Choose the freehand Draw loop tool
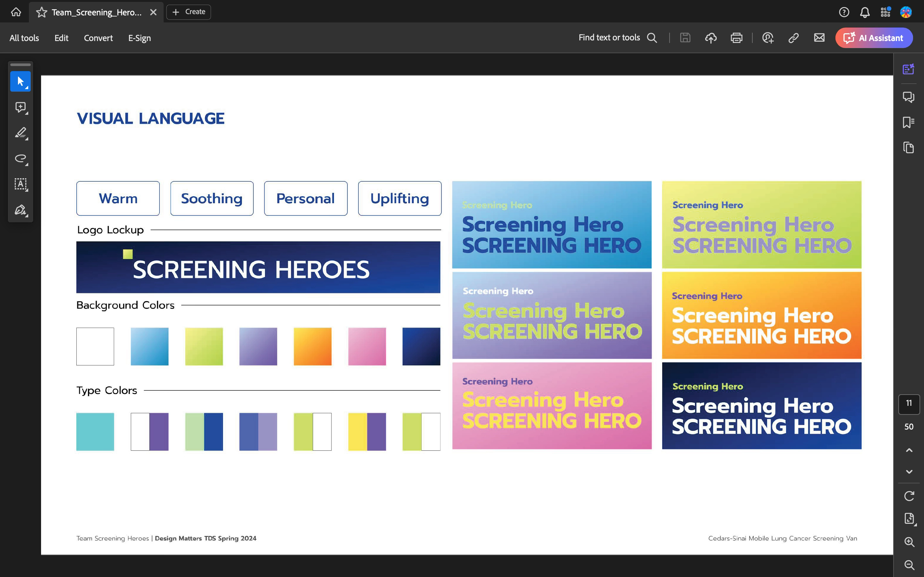Image resolution: width=924 pixels, height=577 pixels. pos(20,158)
